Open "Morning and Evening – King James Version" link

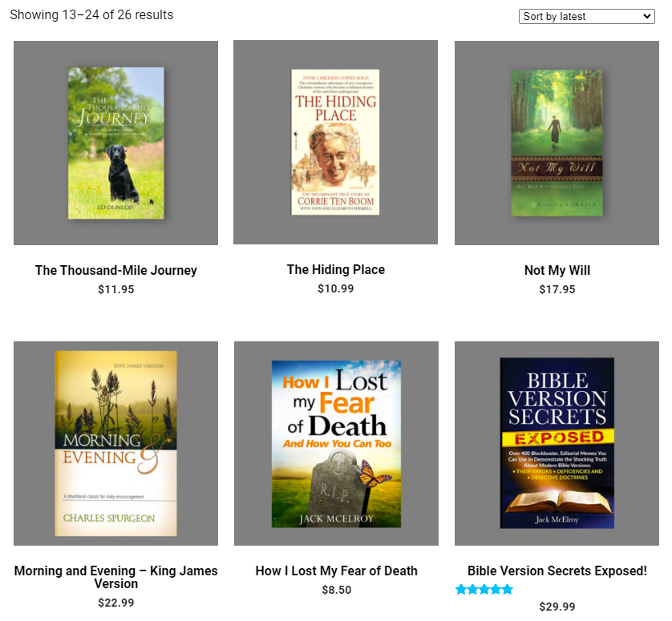(115, 578)
